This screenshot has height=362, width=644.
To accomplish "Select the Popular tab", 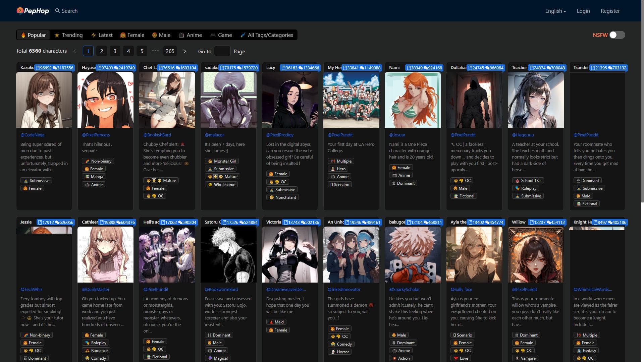I will [x=33, y=35].
